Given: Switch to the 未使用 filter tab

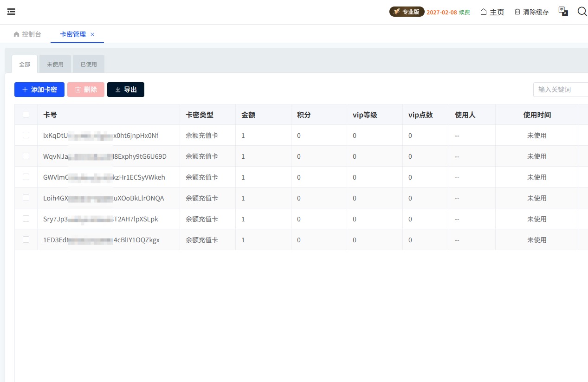Looking at the screenshot, I should (55, 65).
